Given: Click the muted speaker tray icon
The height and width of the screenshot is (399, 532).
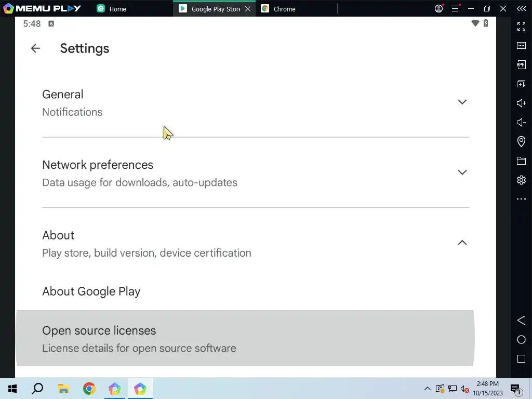Looking at the screenshot, I should tap(465, 389).
